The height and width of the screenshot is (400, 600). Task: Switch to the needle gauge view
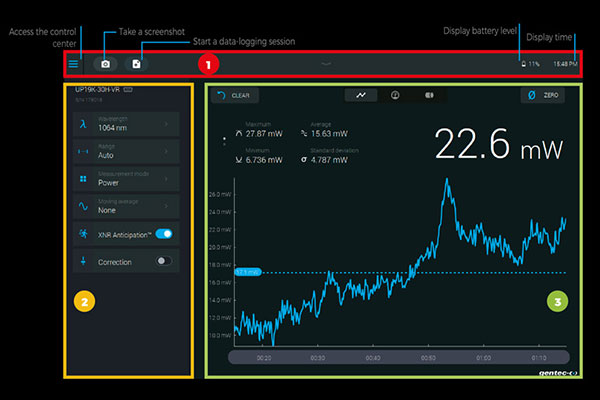point(394,96)
